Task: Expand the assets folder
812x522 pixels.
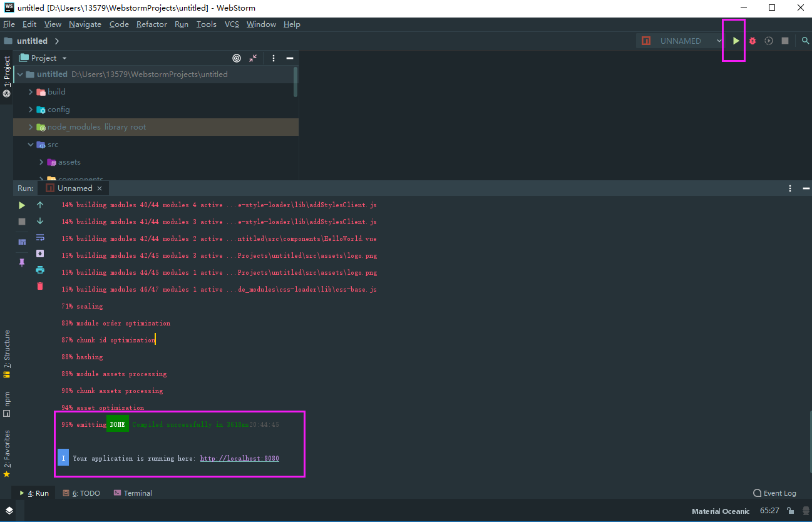Action: [x=41, y=162]
